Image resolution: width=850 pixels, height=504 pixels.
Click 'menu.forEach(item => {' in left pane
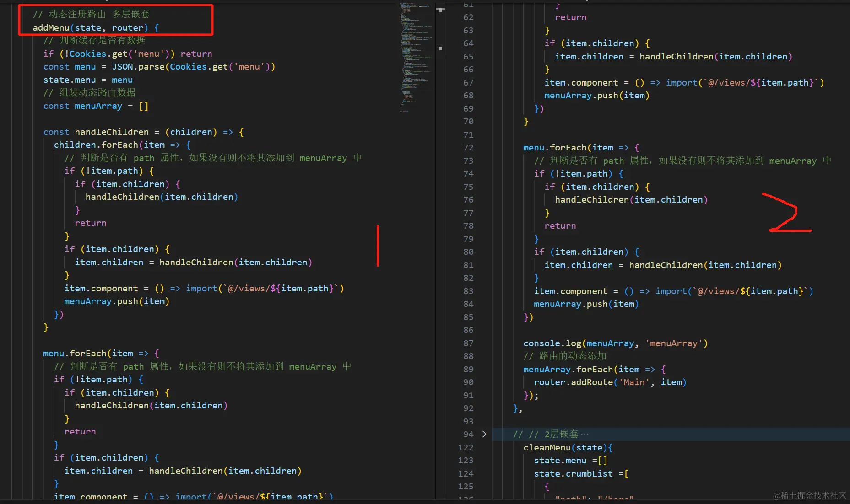click(x=101, y=354)
